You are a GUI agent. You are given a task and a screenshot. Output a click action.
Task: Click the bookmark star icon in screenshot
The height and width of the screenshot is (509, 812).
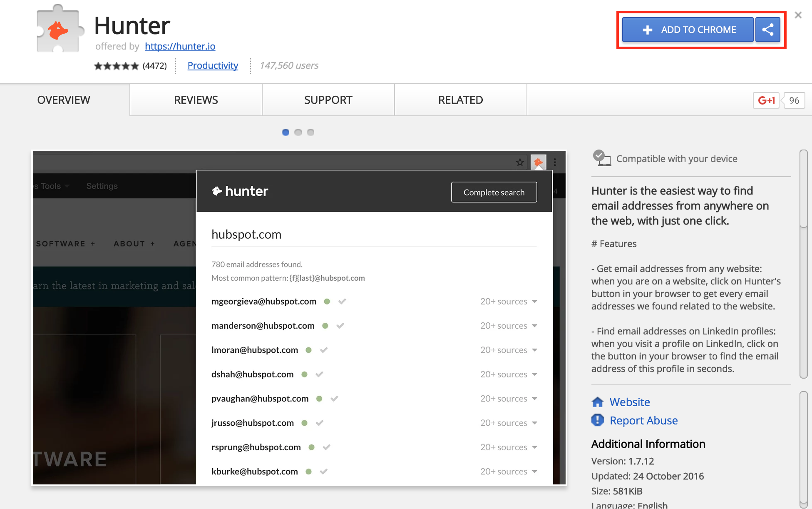click(x=520, y=162)
